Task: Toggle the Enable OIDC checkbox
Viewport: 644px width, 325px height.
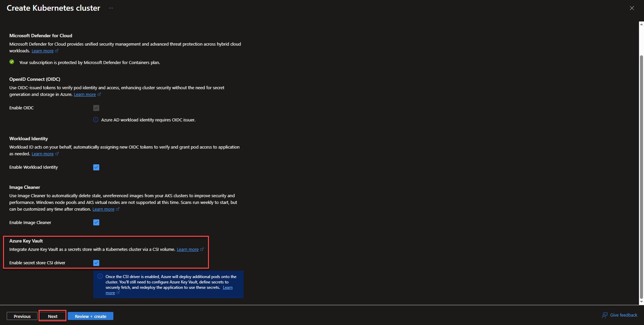Action: (x=96, y=108)
